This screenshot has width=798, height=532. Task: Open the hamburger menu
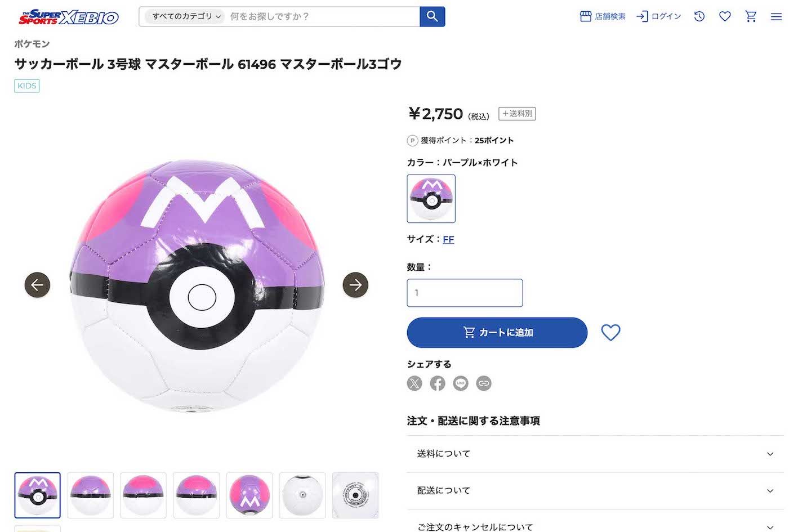[776, 17]
